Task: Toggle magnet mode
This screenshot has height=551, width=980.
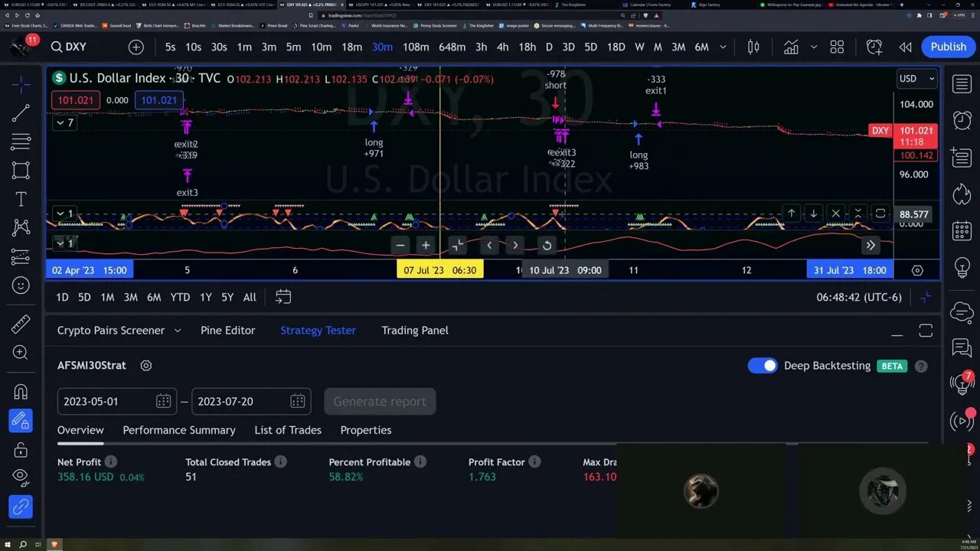Action: tap(21, 391)
